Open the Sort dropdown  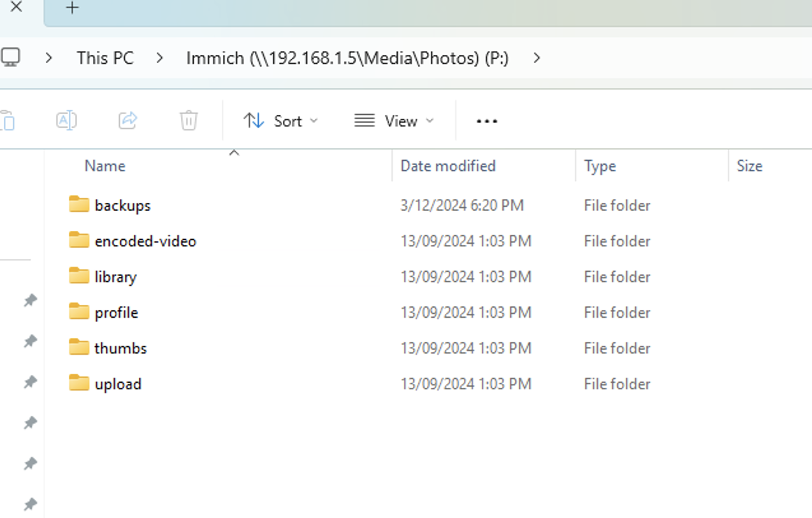click(280, 121)
